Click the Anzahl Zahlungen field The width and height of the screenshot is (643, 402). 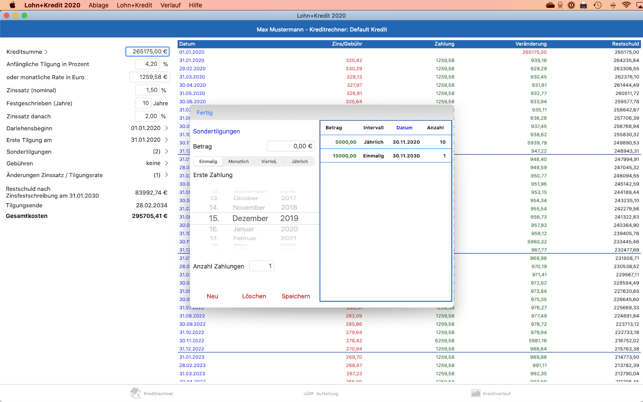coord(261,266)
